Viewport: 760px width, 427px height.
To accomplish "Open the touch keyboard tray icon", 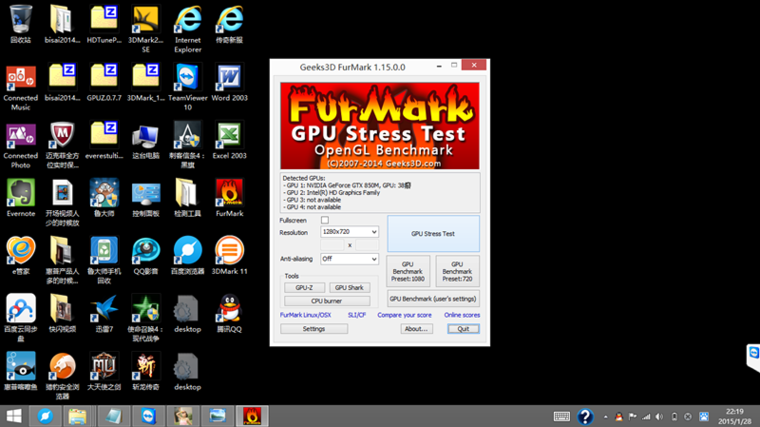I will [x=562, y=416].
